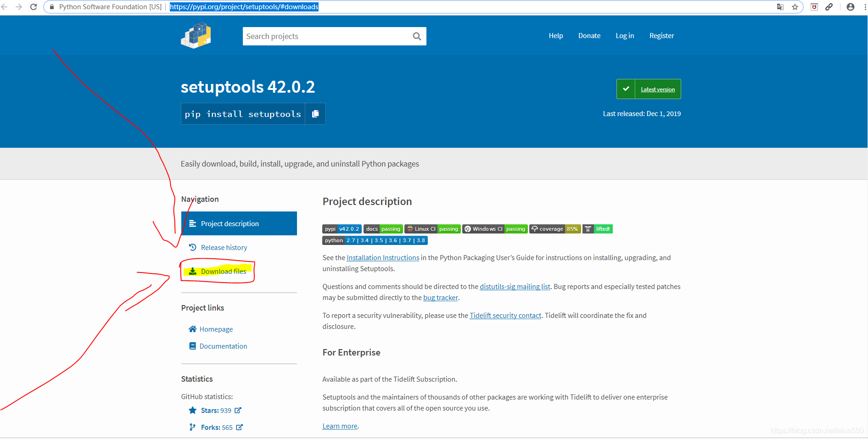The image size is (868, 439).
Task: Click the tidelift lifted! badge
Action: (598, 229)
